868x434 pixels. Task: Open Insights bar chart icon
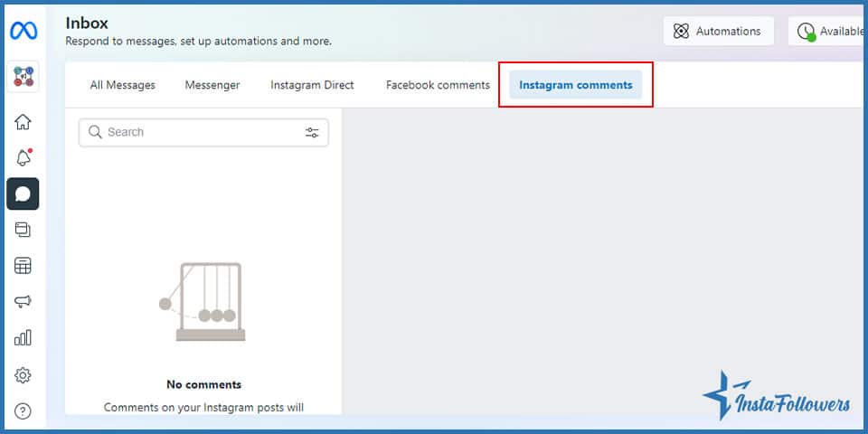point(23,337)
